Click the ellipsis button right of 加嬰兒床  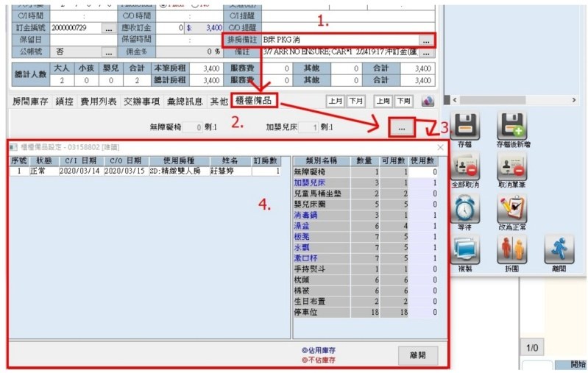pyautogui.click(x=402, y=128)
